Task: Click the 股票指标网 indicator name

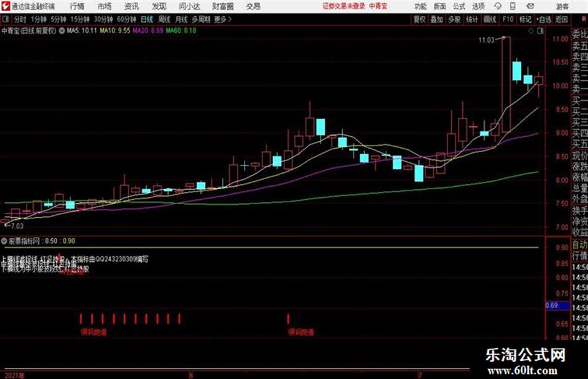Action: click(24, 241)
